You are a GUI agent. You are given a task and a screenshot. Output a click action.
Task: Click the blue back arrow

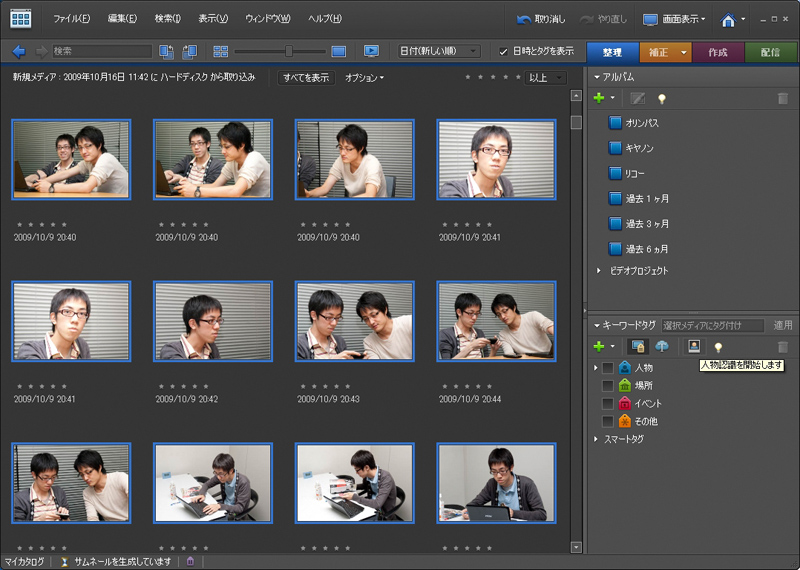point(19,51)
